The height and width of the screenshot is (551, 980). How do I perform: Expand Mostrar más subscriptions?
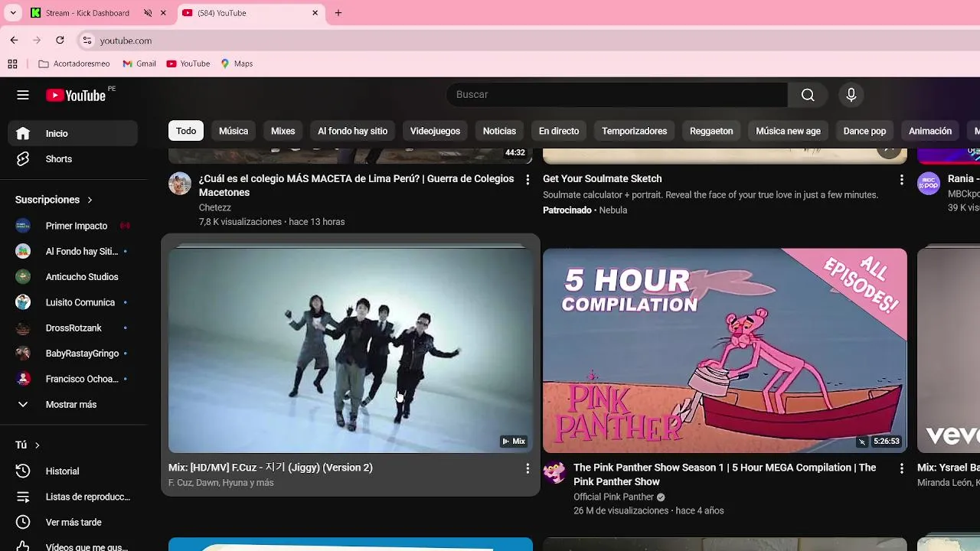pos(73,405)
